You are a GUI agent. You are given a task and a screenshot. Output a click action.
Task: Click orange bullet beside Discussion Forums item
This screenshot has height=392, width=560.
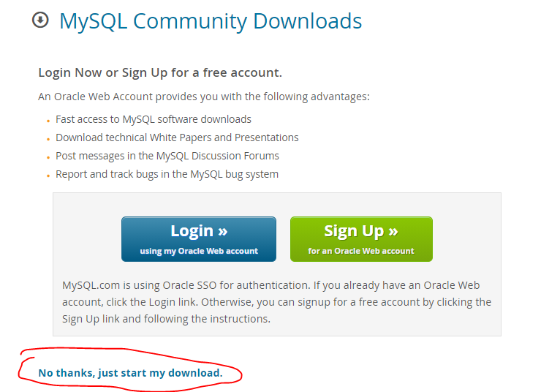[48, 157]
